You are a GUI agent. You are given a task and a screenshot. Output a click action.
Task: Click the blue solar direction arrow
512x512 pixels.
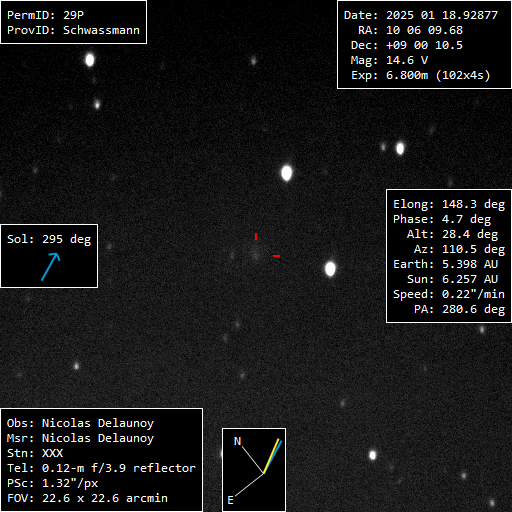click(x=51, y=267)
